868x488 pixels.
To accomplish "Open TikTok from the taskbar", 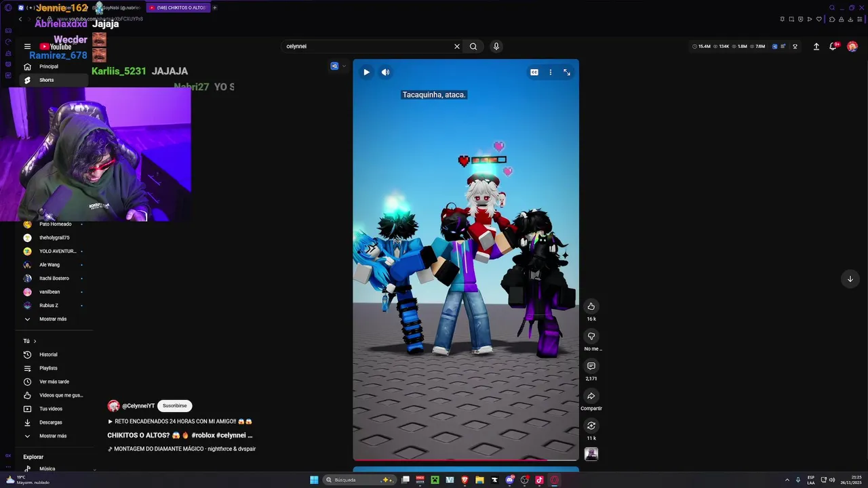I will pyautogui.click(x=539, y=480).
